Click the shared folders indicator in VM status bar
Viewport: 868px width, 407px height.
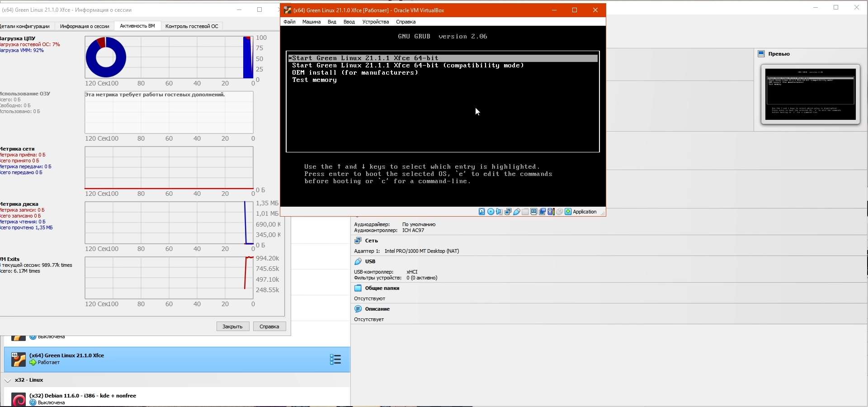tap(525, 212)
